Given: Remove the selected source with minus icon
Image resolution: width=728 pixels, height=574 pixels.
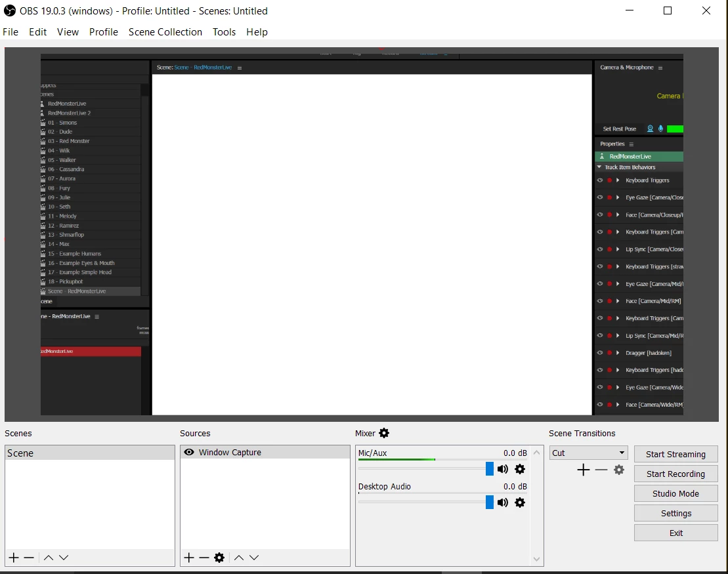Looking at the screenshot, I should (203, 558).
